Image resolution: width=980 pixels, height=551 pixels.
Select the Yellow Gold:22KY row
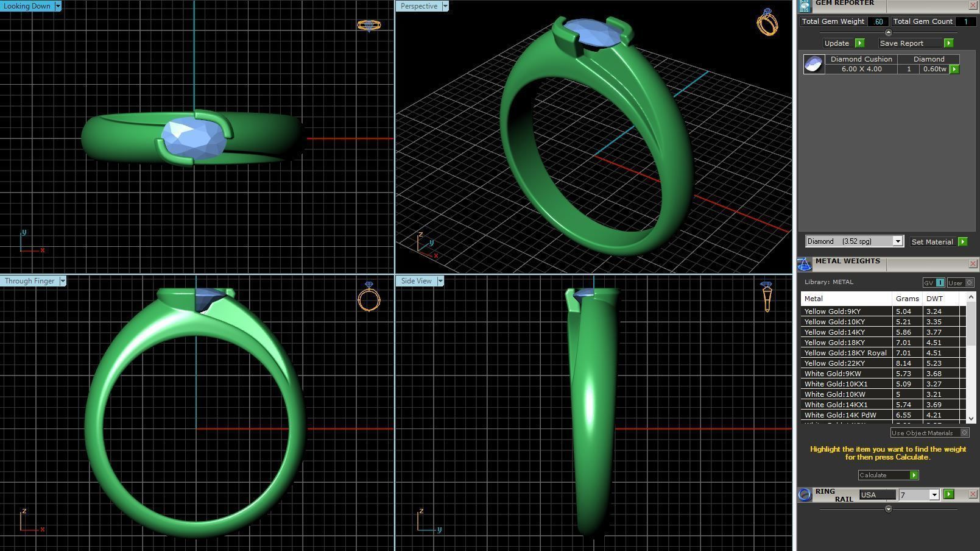click(883, 363)
